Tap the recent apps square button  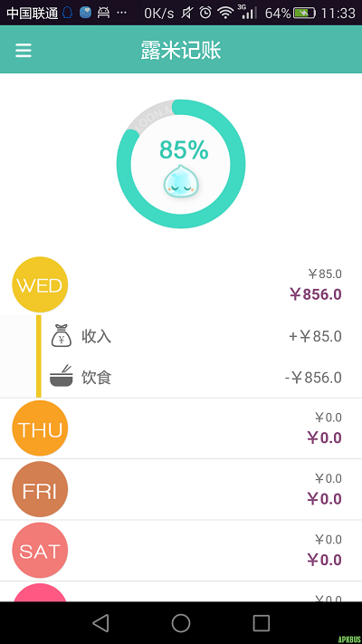[x=261, y=622]
